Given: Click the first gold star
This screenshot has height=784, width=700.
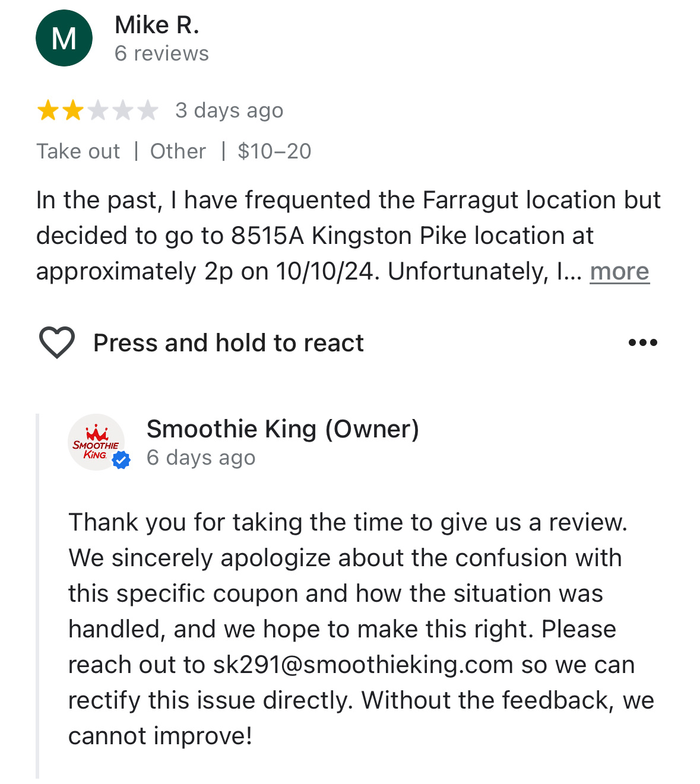Looking at the screenshot, I should pyautogui.click(x=47, y=110).
